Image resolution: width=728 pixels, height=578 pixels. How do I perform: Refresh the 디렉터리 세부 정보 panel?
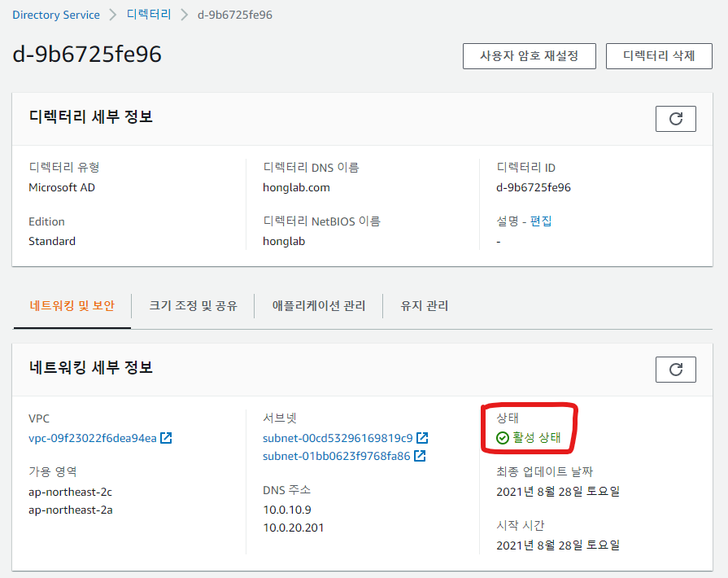676,119
